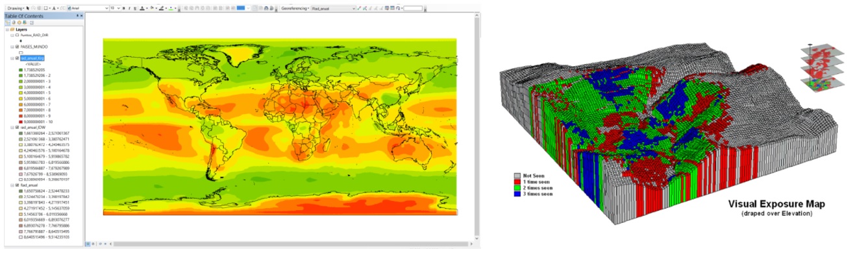This screenshot has height=254, width=868.
Task: Close the Table Of Contents panel
Action: point(82,16)
